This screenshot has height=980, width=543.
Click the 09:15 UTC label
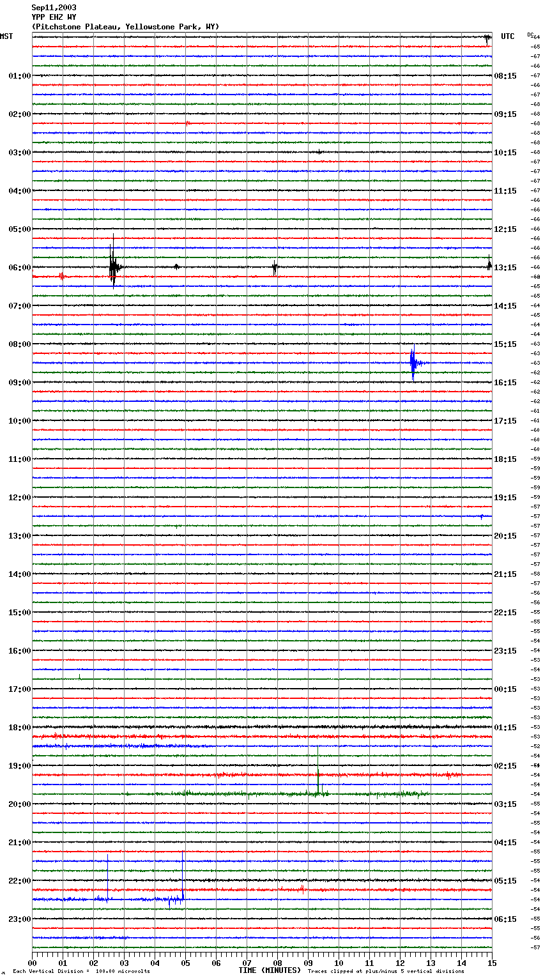(x=505, y=114)
